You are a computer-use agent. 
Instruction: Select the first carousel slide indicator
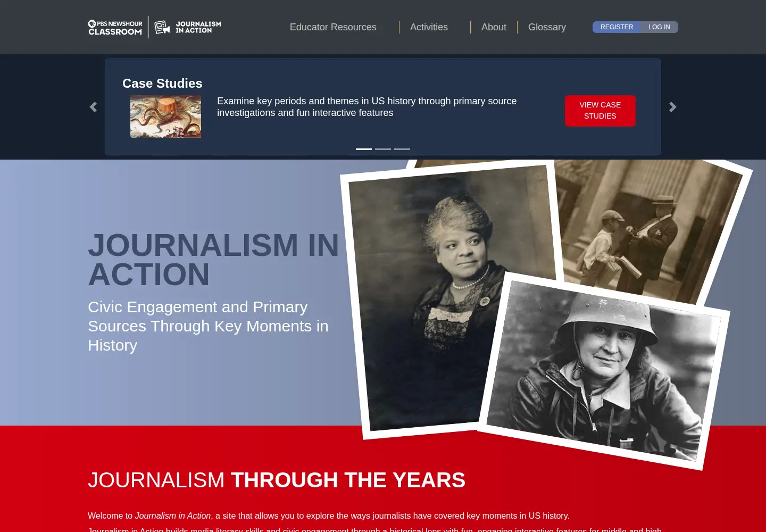(x=364, y=149)
